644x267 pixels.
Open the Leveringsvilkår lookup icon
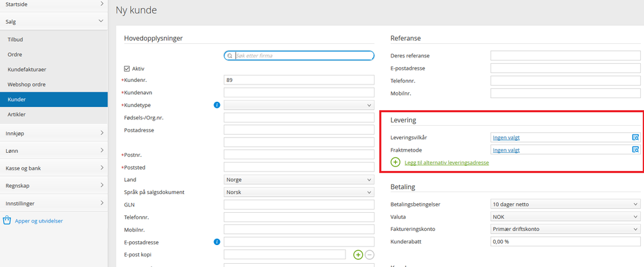(x=635, y=137)
